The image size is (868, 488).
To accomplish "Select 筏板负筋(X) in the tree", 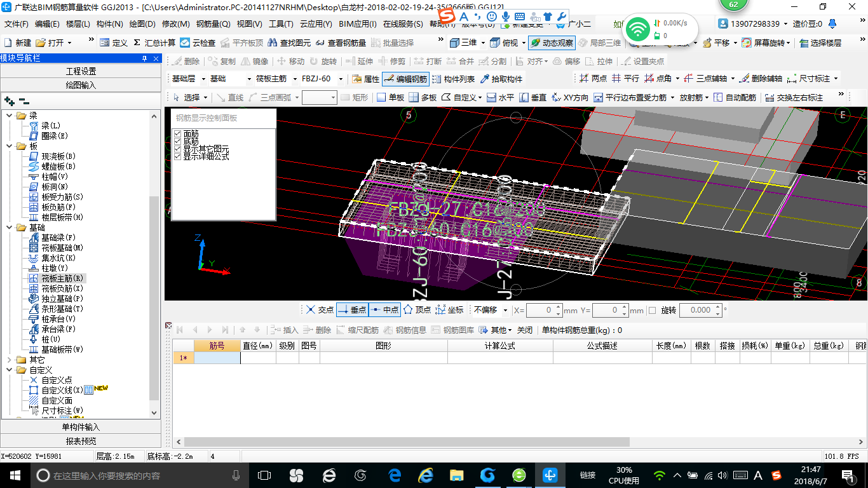I will click(x=62, y=288).
